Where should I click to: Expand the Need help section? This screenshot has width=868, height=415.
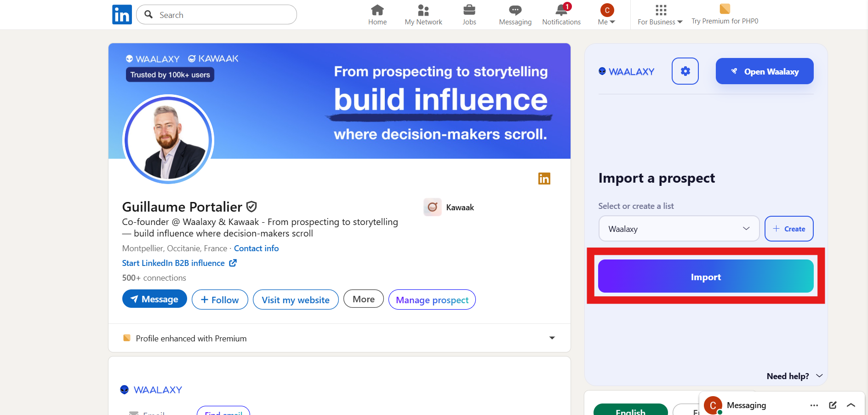[820, 376]
